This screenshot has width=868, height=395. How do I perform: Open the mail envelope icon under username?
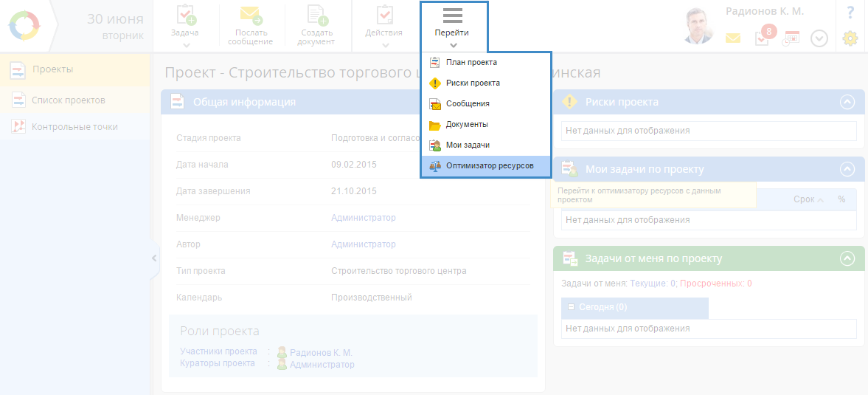733,38
